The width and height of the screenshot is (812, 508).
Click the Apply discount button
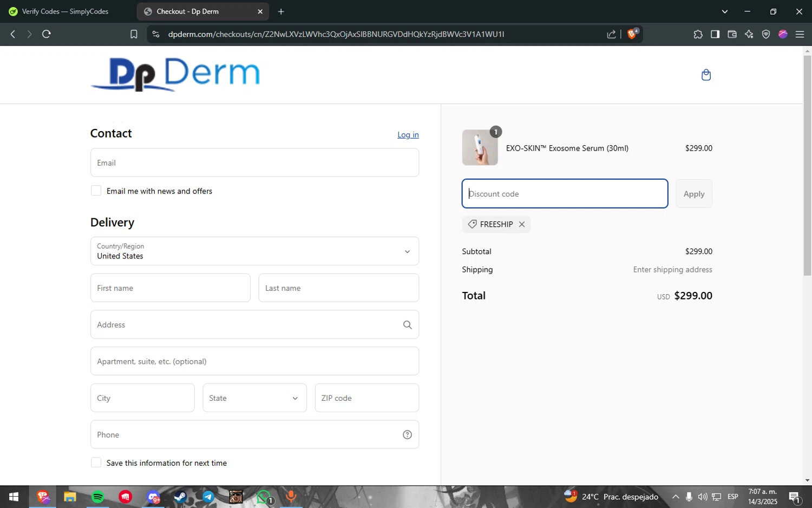pos(694,194)
